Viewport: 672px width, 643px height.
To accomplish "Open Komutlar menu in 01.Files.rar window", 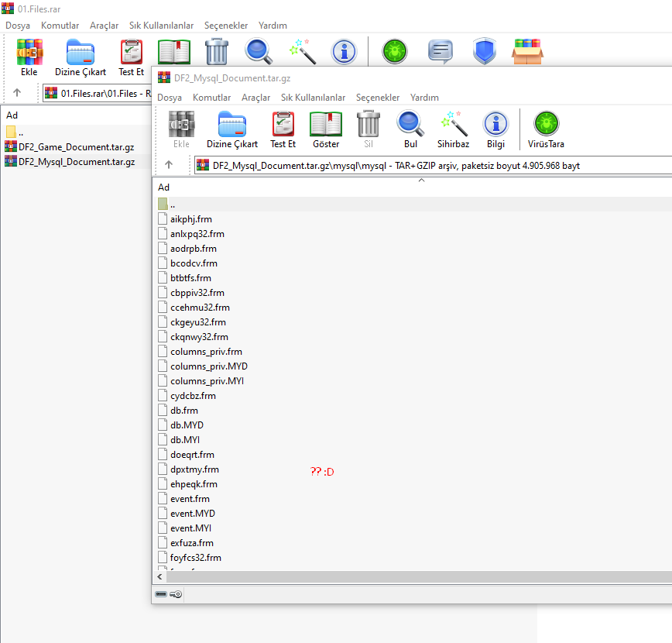I will tap(60, 26).
